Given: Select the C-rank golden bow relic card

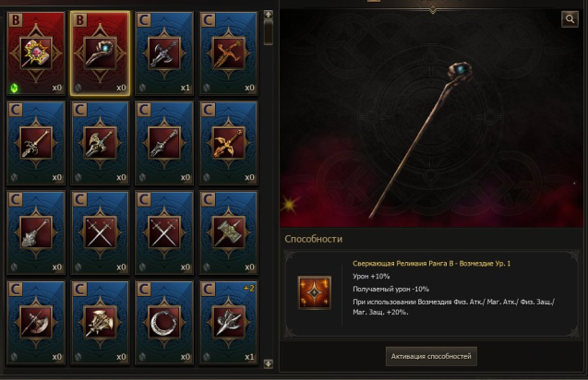Looking at the screenshot, I should (x=229, y=143).
